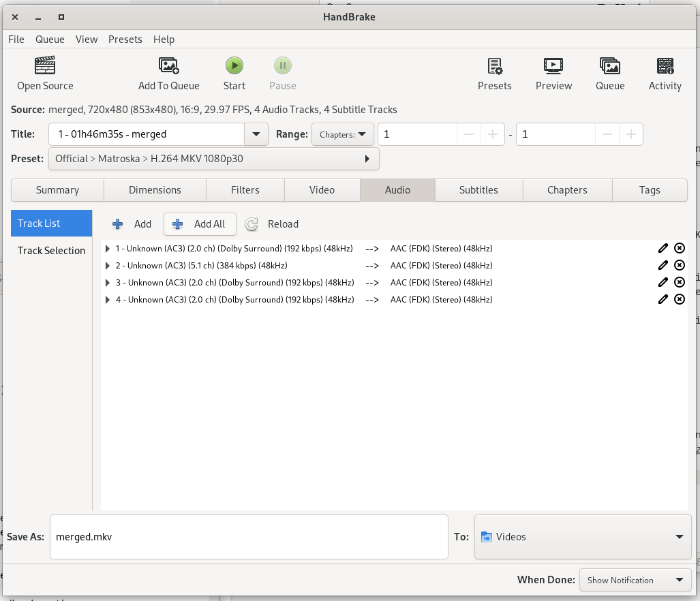The height and width of the screenshot is (601, 700).
Task: Switch to the Subtitles tab
Action: (x=478, y=190)
